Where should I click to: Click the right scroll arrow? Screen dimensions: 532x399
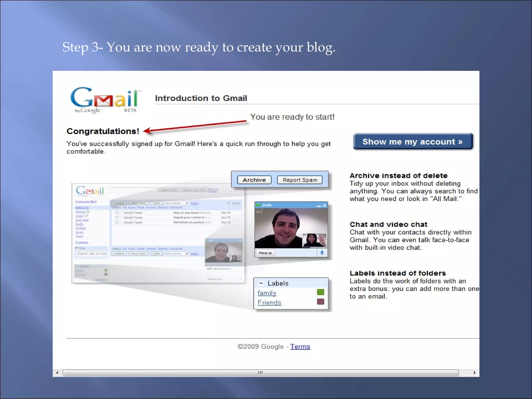(x=475, y=373)
